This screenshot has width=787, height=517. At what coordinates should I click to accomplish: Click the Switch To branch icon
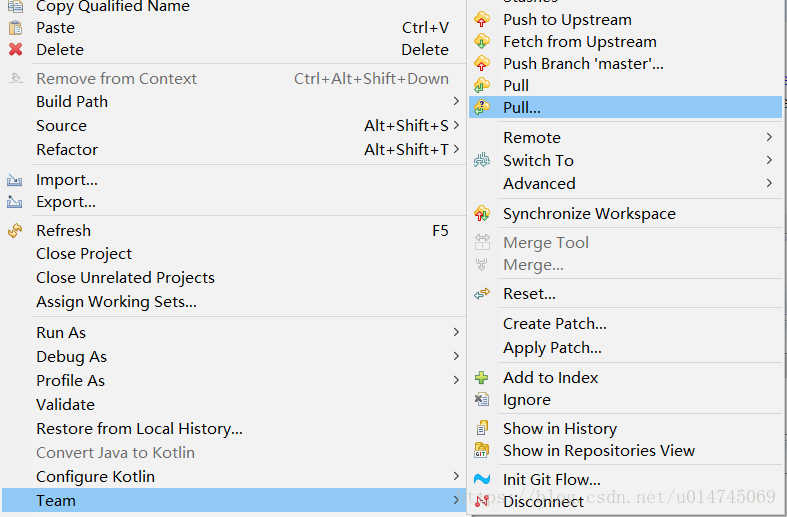[x=482, y=161]
